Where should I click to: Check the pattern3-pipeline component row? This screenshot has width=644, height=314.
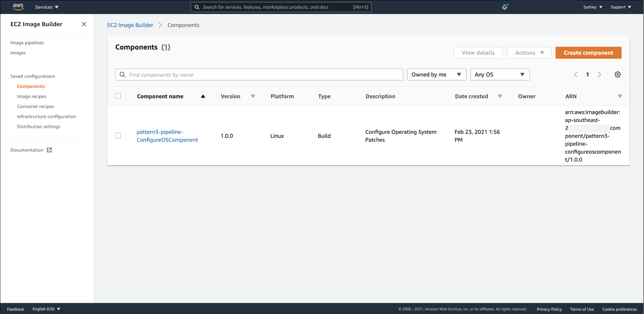118,136
